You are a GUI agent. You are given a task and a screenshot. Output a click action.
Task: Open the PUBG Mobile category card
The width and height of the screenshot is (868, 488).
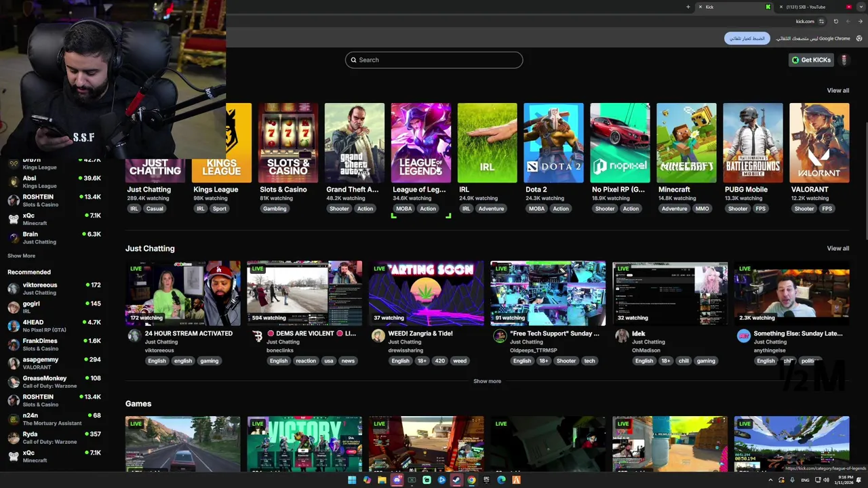click(x=753, y=143)
